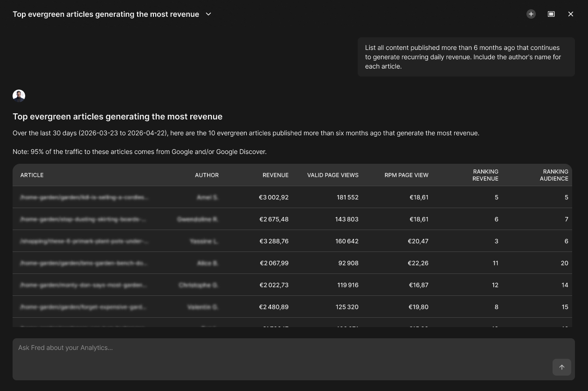
Task: Sort by RANKING REVENUE column header
Action: pyautogui.click(x=485, y=175)
